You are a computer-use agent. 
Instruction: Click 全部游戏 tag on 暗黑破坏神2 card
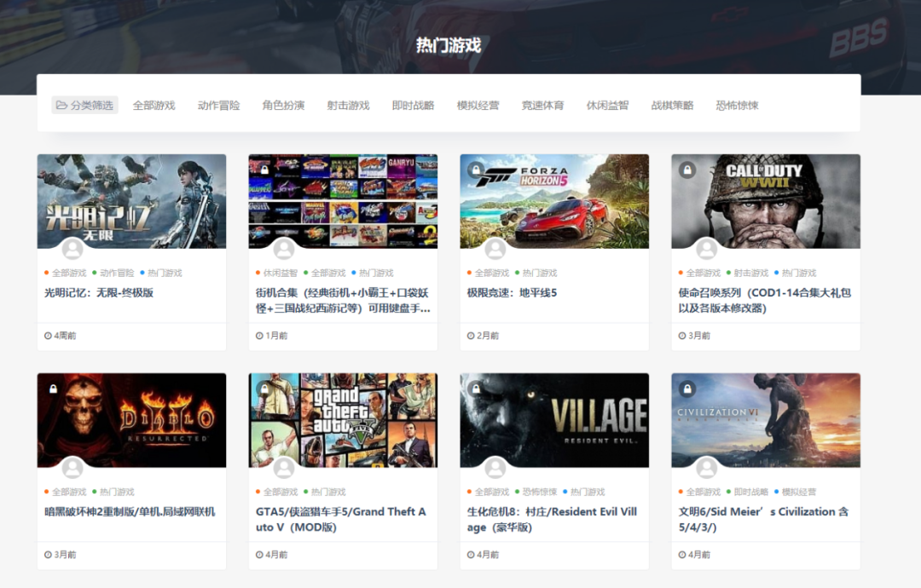coord(69,492)
